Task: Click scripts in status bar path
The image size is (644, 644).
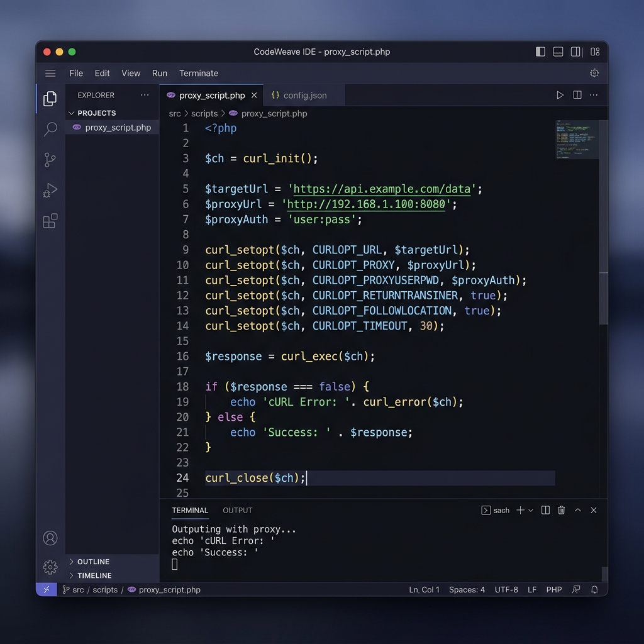Action: click(x=105, y=590)
